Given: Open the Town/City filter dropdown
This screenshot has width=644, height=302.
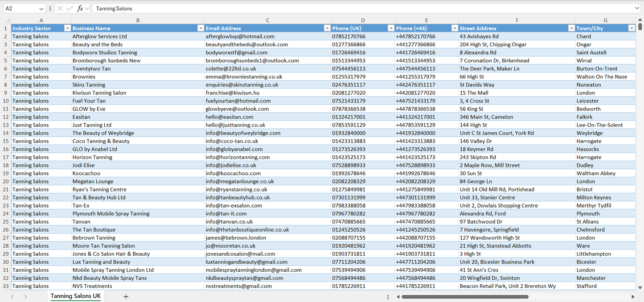Looking at the screenshot, I should click(x=632, y=28).
